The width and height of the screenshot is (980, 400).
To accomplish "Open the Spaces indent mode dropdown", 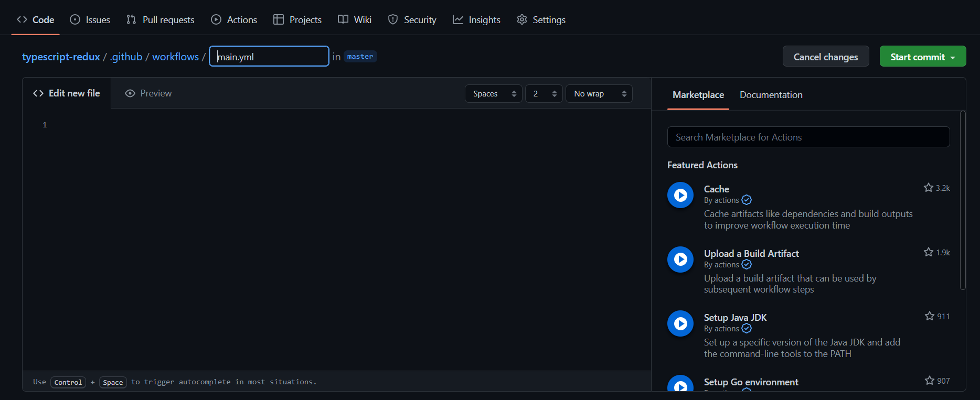I will click(494, 93).
